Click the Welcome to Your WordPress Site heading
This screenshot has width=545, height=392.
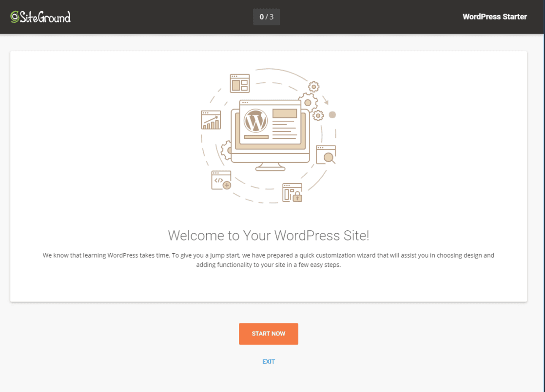click(268, 235)
